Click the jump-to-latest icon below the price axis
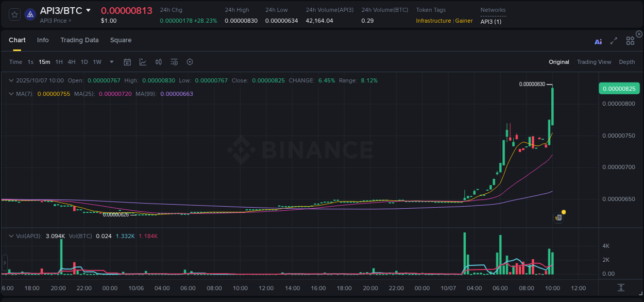 pos(620,289)
